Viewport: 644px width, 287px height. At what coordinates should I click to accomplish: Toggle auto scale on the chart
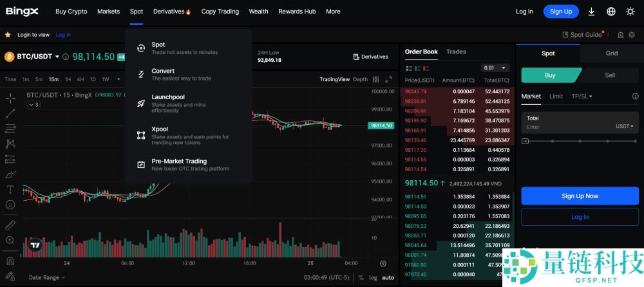[x=388, y=277]
